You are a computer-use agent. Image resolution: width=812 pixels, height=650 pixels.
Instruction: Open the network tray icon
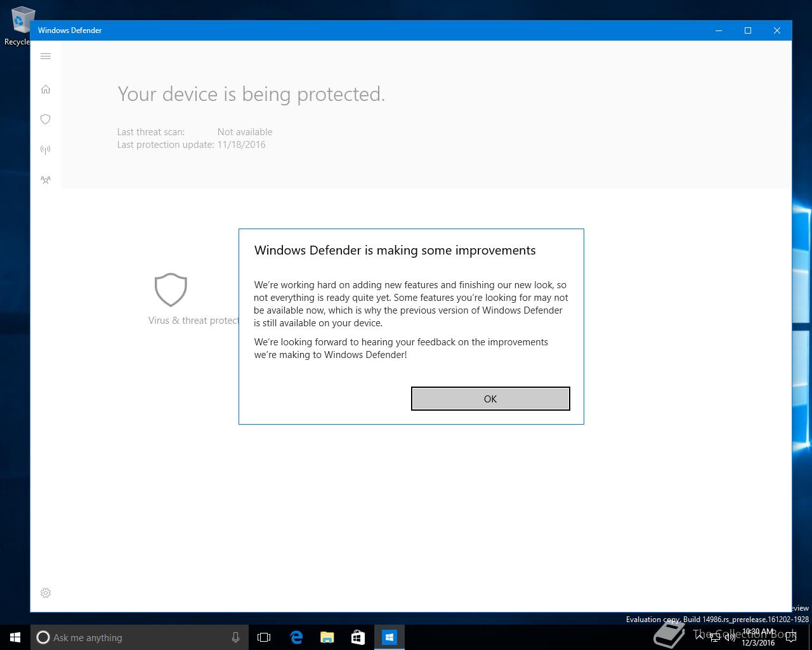[715, 637]
